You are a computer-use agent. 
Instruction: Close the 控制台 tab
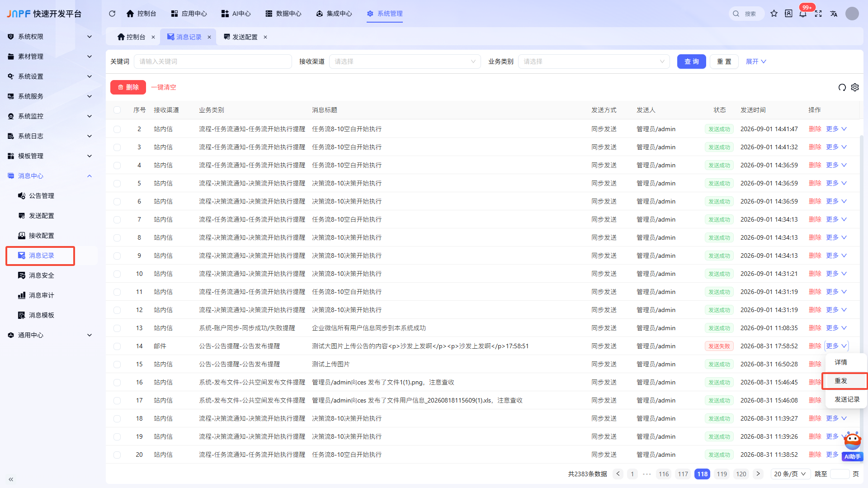tap(153, 37)
